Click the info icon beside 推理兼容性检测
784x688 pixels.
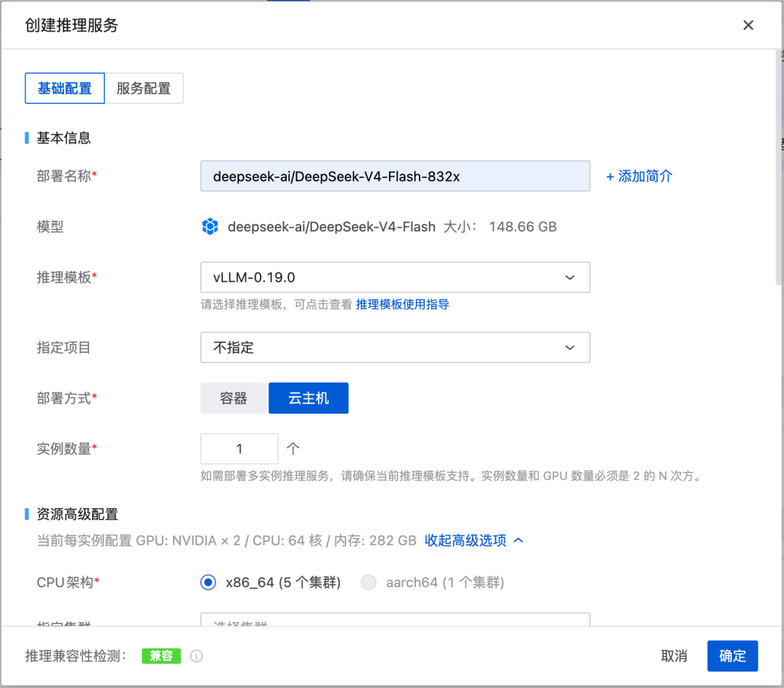tap(196, 656)
